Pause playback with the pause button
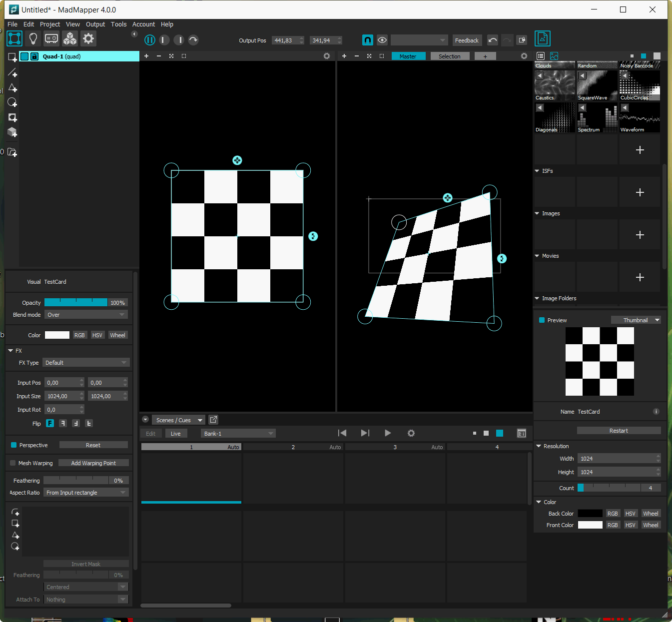This screenshot has width=672, height=622. click(149, 40)
